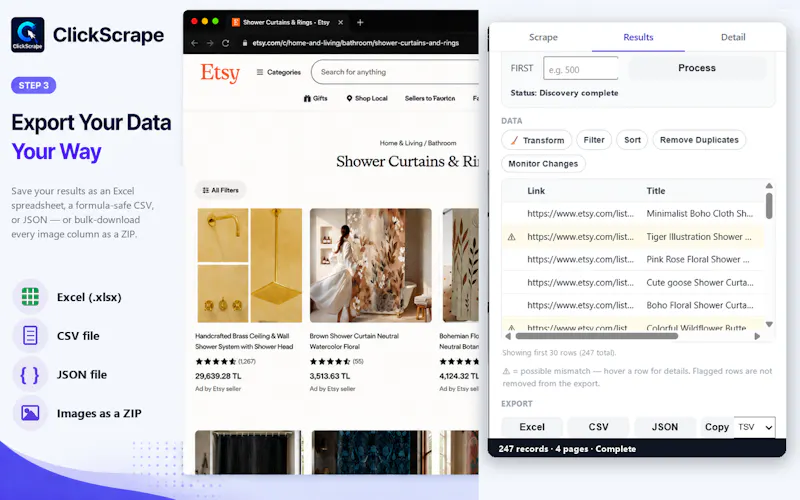
Task: Go forward using browser forward arrow
Action: 210,43
